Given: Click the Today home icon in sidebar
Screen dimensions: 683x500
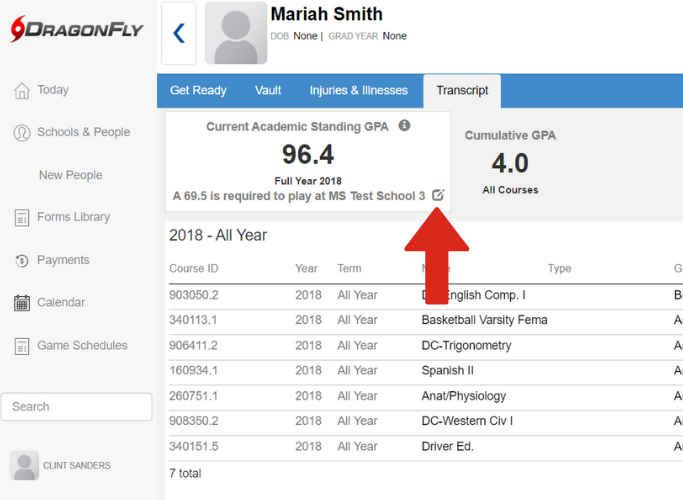Looking at the screenshot, I should (21, 91).
